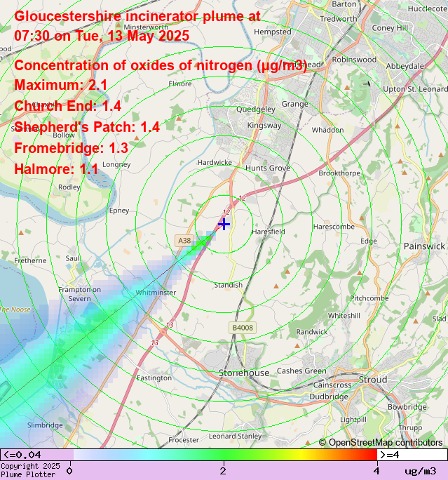Click the 'Stroud' town label

coord(373,380)
